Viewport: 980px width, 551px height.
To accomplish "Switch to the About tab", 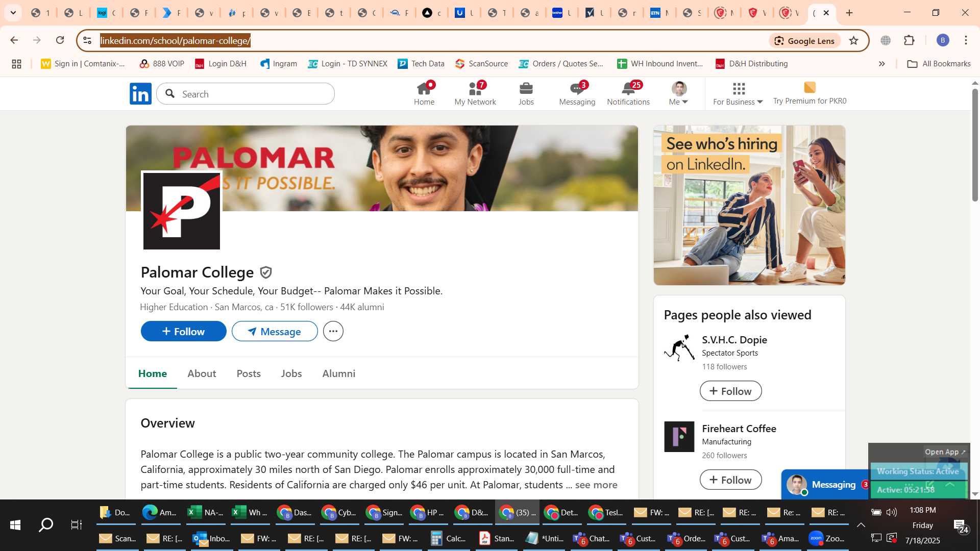I will [202, 373].
